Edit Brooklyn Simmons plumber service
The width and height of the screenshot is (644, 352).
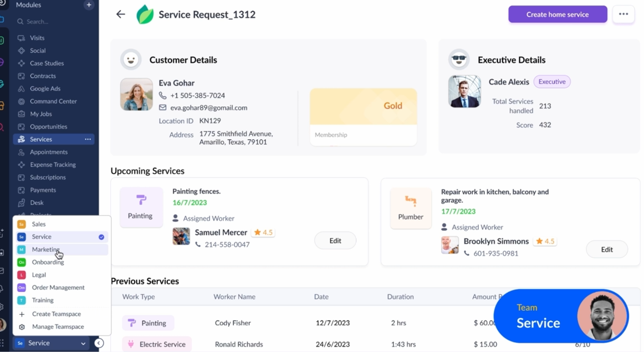[607, 250]
